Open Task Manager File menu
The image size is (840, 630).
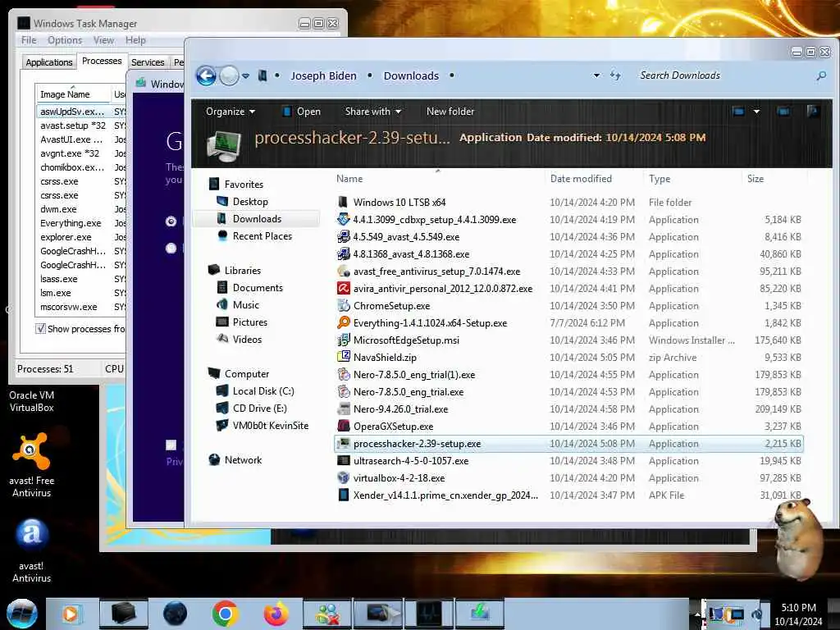tap(29, 40)
